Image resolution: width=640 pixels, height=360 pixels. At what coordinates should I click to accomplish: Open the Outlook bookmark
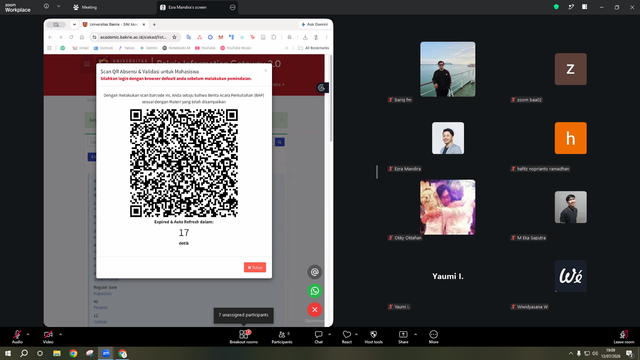point(103,48)
